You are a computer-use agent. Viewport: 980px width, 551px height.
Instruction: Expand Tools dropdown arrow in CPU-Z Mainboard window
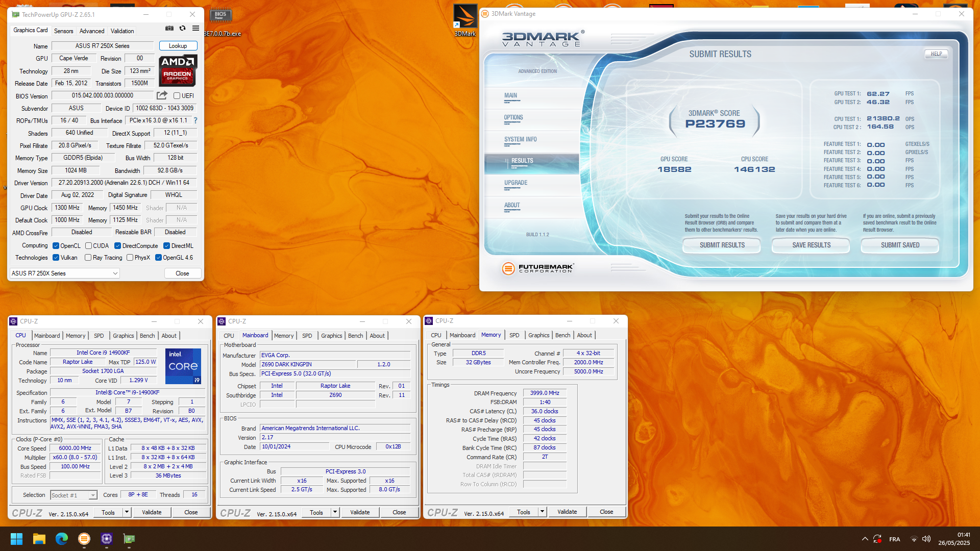(x=335, y=512)
